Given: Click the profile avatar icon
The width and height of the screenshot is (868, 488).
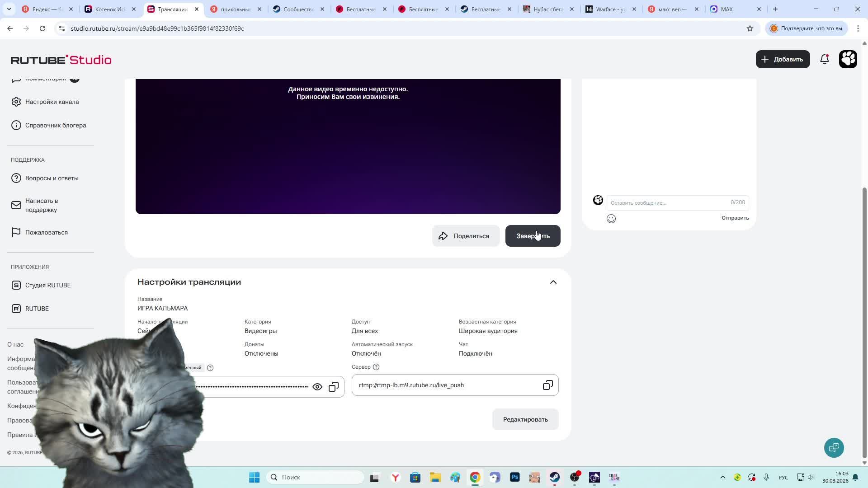Looking at the screenshot, I should coord(848,59).
